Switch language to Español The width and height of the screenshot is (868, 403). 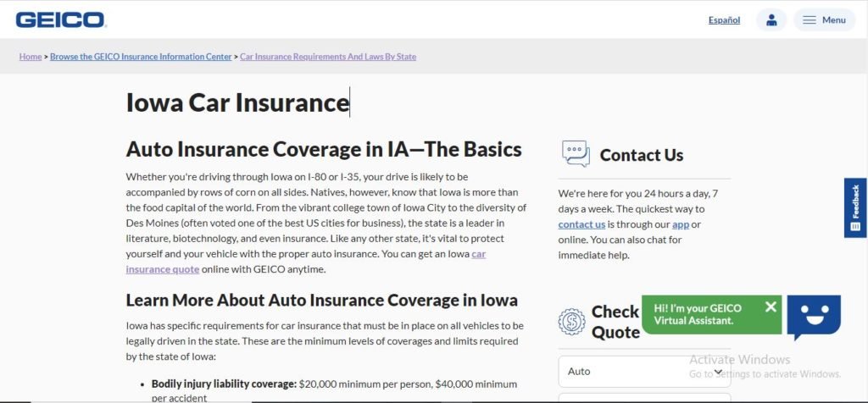[724, 20]
